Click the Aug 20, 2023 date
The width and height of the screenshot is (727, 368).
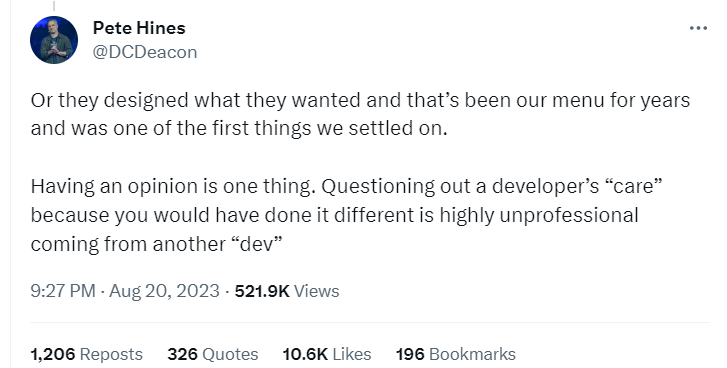(x=164, y=291)
